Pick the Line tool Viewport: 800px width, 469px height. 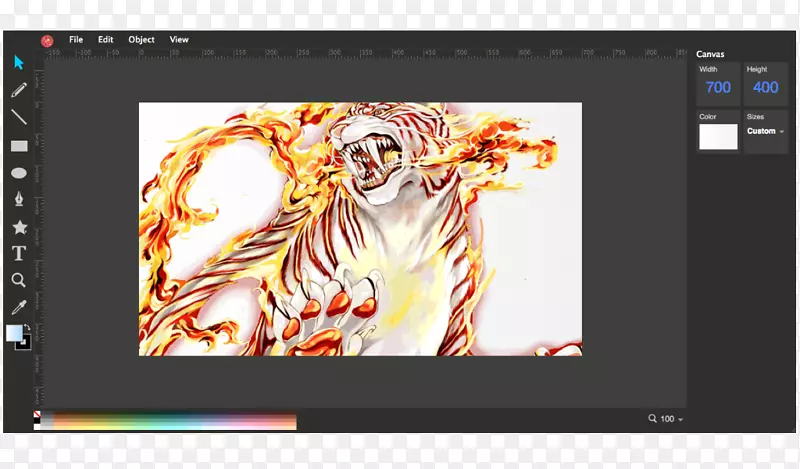click(x=19, y=117)
